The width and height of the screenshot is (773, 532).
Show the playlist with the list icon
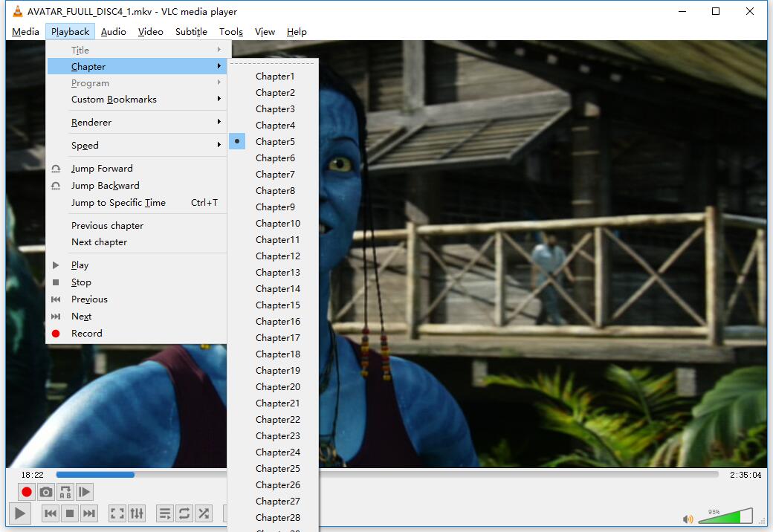pyautogui.click(x=165, y=513)
